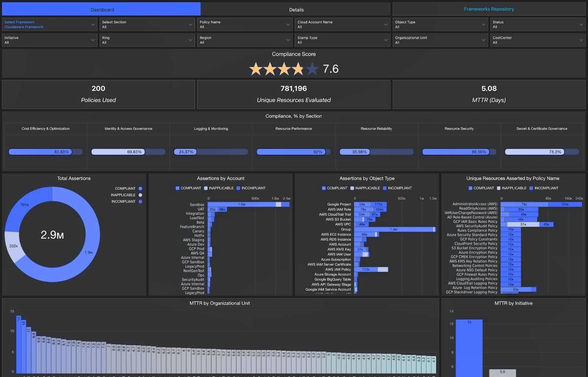The image size is (588, 377).
Task: Click GCP IAM Basic Roles Policy label
Action: (x=475, y=222)
